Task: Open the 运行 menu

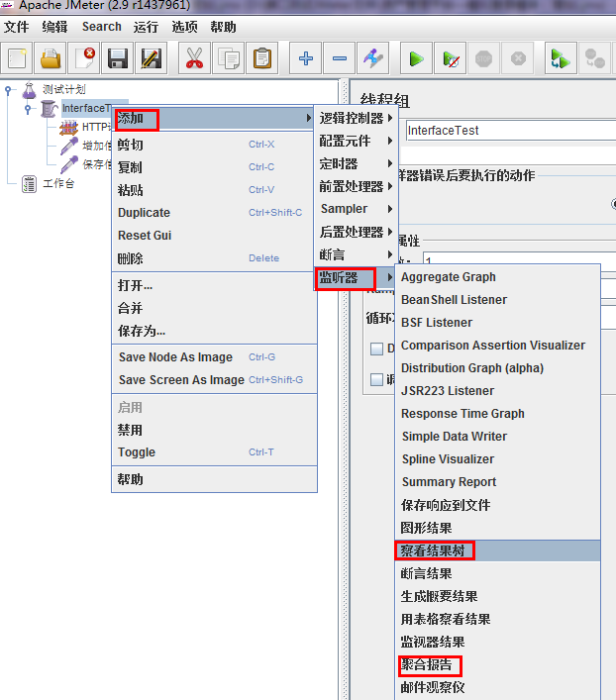Action: 146,27
